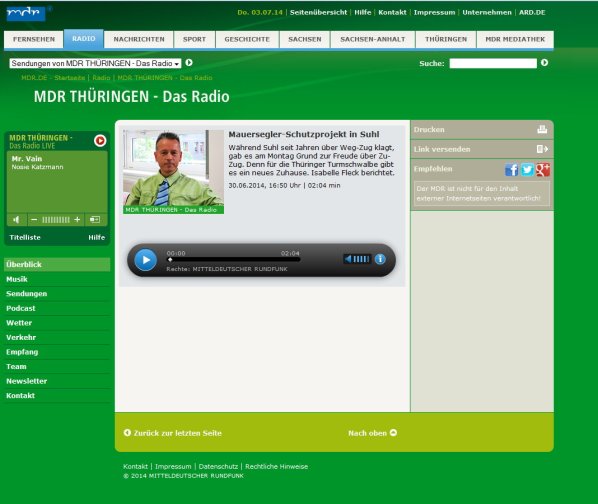Image resolution: width=598 pixels, height=504 pixels.
Task: Click Drucken to print the page
Action: pos(429,130)
